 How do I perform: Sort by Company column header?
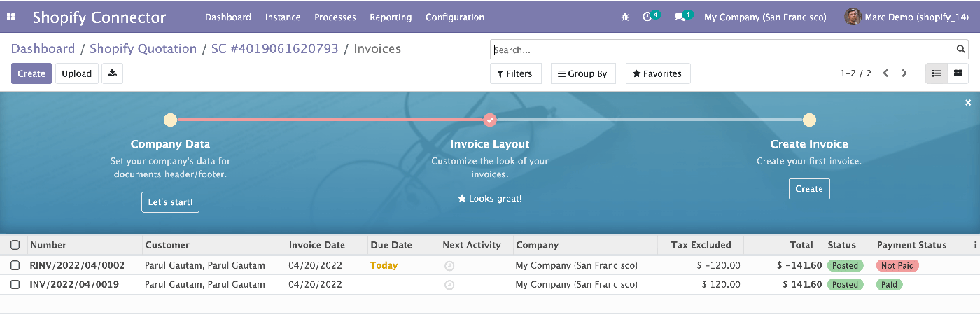(x=585, y=245)
